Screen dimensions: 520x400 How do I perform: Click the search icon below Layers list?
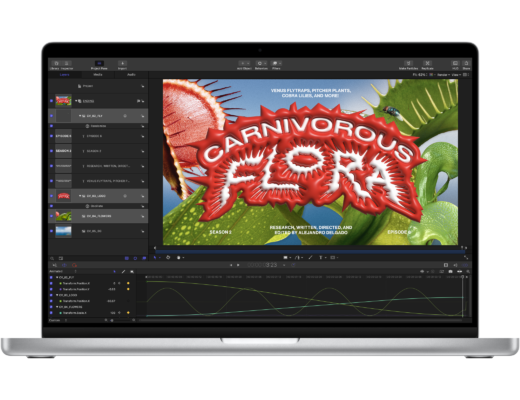(52, 258)
